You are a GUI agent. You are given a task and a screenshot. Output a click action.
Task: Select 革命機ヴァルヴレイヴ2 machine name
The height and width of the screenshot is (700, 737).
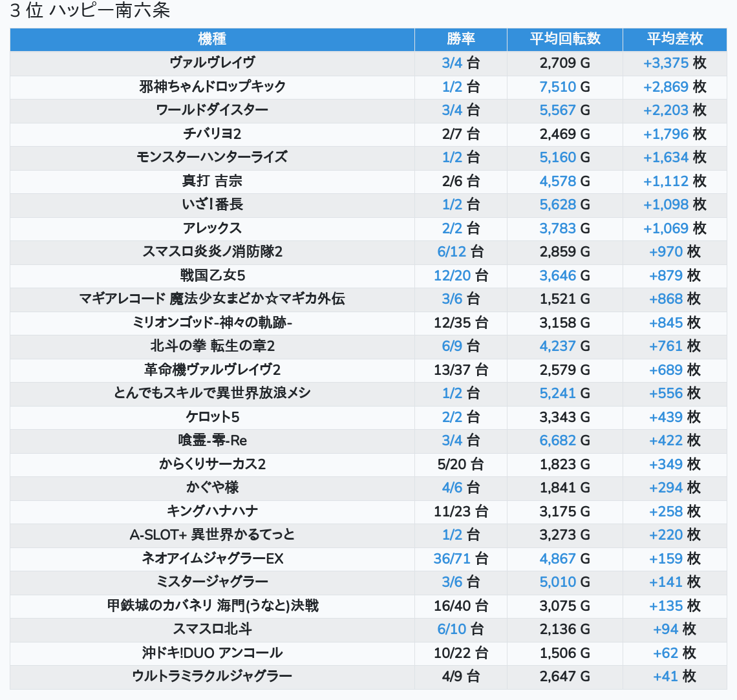(x=212, y=370)
